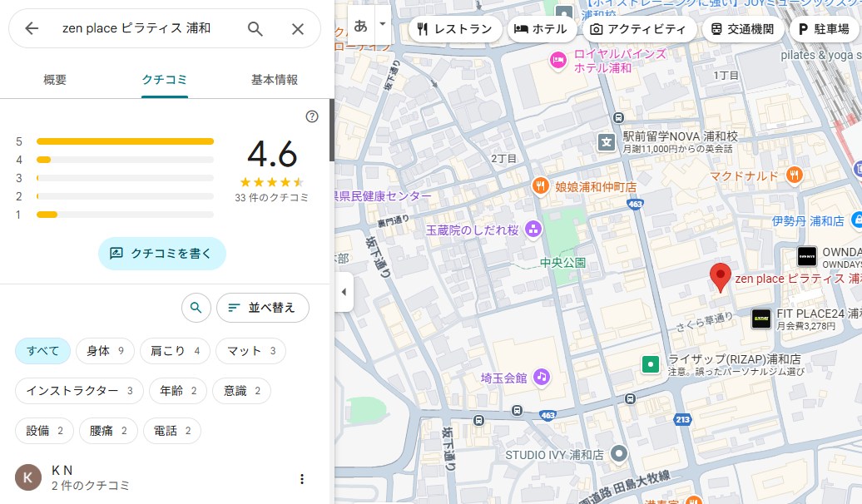Switch to the 概要 tab
The width and height of the screenshot is (862, 504).
pyautogui.click(x=55, y=80)
